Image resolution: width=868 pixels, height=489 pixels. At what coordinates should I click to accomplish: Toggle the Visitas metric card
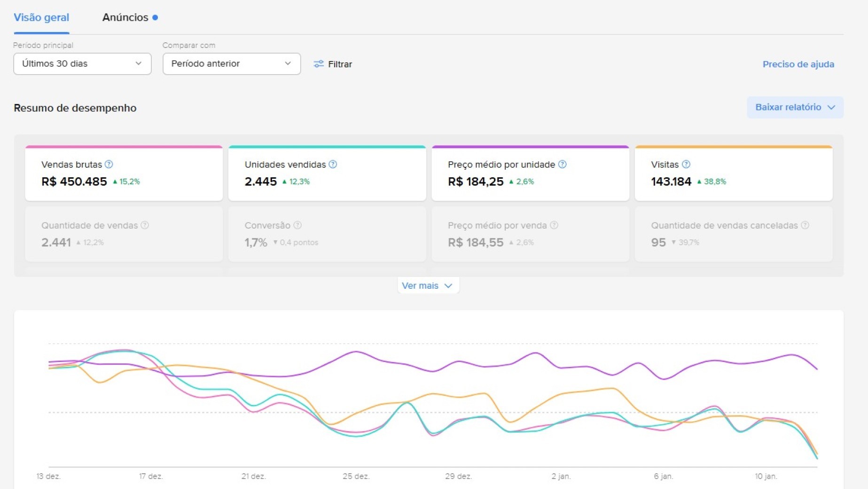(x=734, y=173)
